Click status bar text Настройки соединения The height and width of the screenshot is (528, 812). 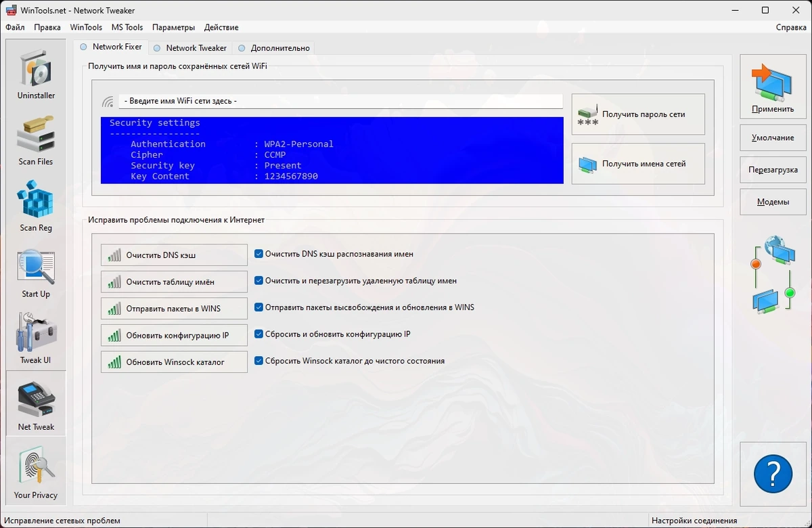[694, 521]
